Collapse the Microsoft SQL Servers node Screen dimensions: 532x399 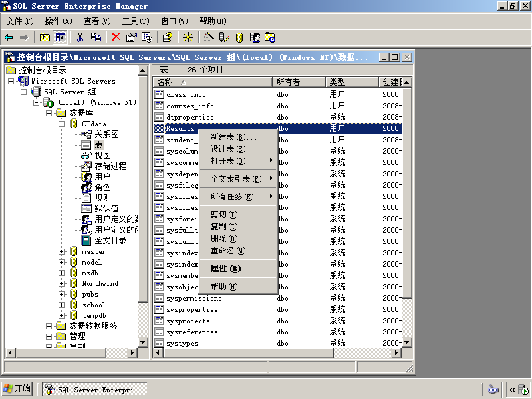pos(11,81)
